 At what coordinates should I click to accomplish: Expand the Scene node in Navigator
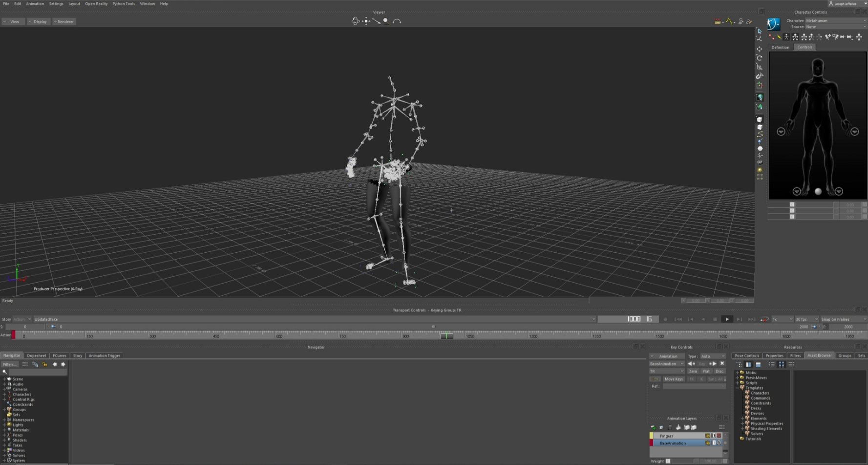[4, 379]
